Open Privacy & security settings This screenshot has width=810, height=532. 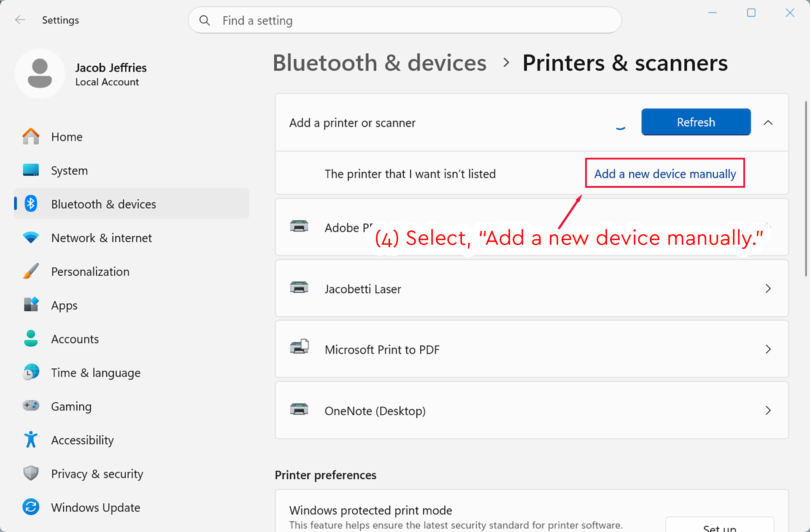pos(132,474)
